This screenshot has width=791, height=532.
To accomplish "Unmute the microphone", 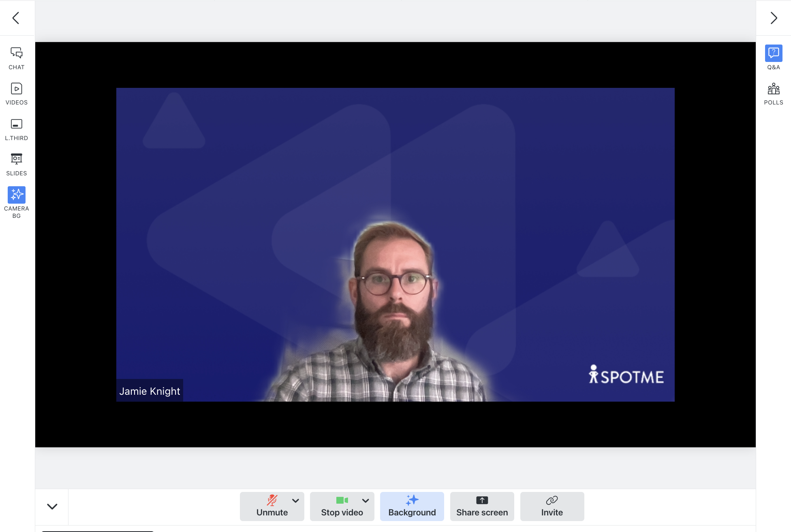I will click(272, 506).
